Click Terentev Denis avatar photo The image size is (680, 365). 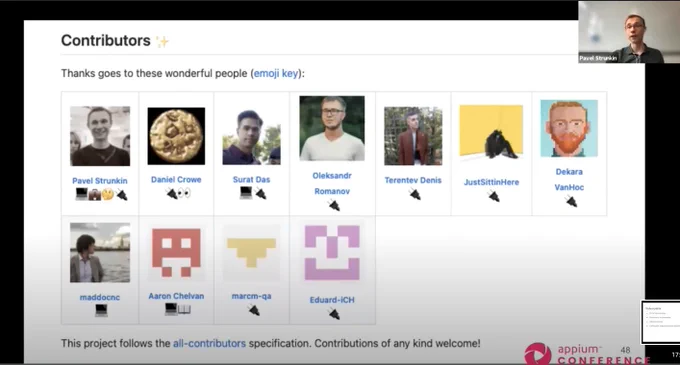click(413, 136)
